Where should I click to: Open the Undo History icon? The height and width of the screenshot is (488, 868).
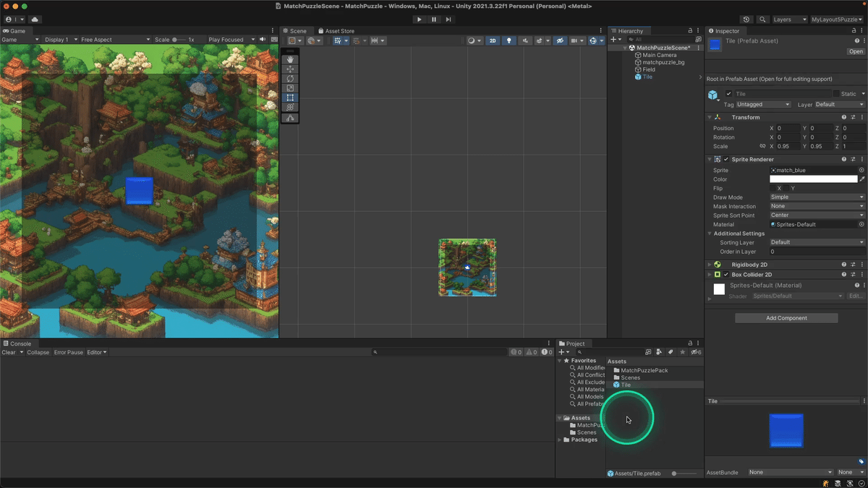click(x=746, y=20)
